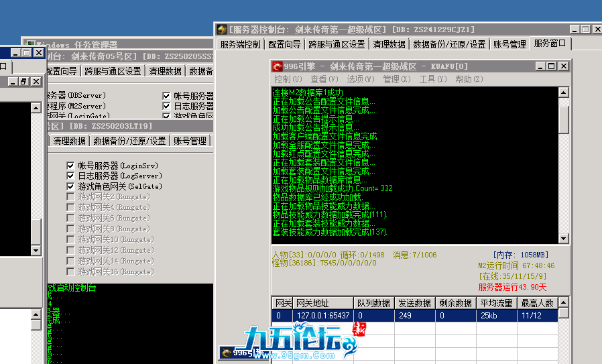
Task: Click log line 套装技能威力数据加载完成(137)
Action: (x=330, y=233)
